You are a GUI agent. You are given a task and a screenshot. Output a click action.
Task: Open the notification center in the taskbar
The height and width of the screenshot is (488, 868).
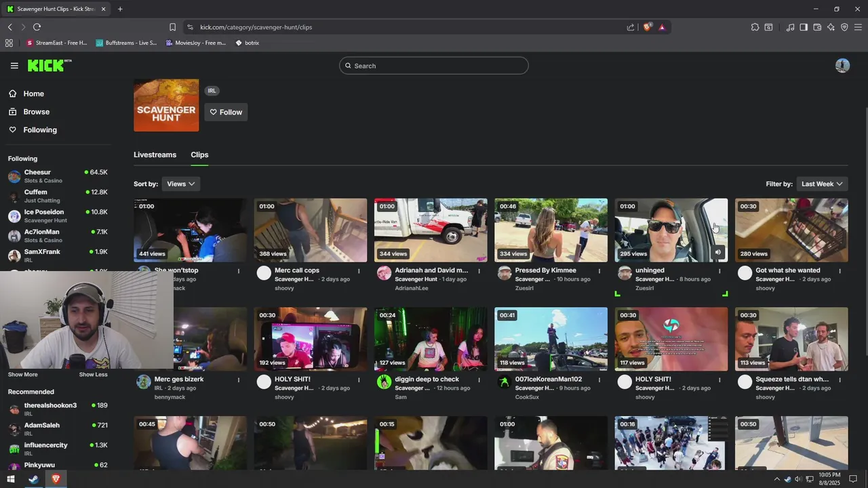click(853, 479)
